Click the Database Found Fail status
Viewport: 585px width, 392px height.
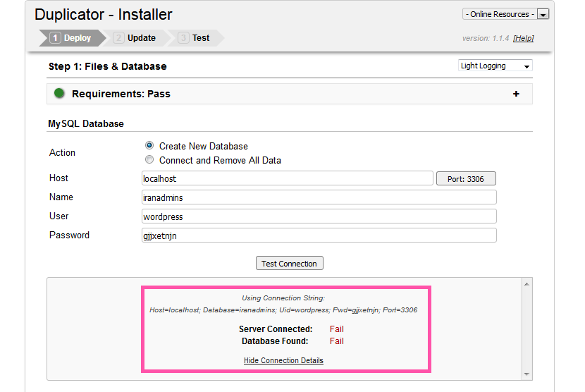pyautogui.click(x=336, y=341)
